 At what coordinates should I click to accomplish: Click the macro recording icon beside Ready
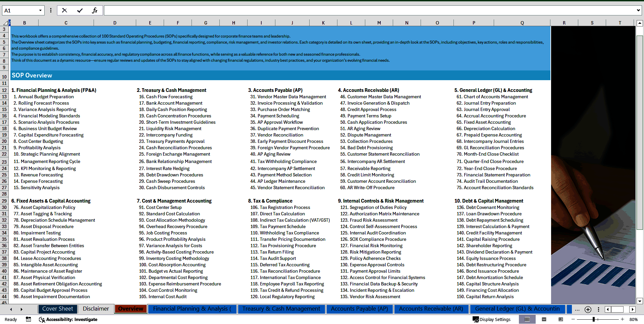[28, 319]
